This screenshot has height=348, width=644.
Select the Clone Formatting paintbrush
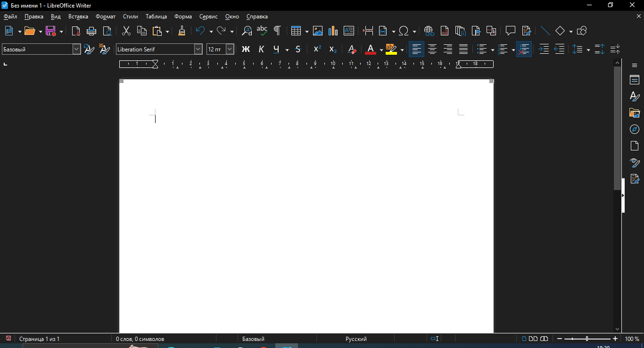click(x=181, y=31)
